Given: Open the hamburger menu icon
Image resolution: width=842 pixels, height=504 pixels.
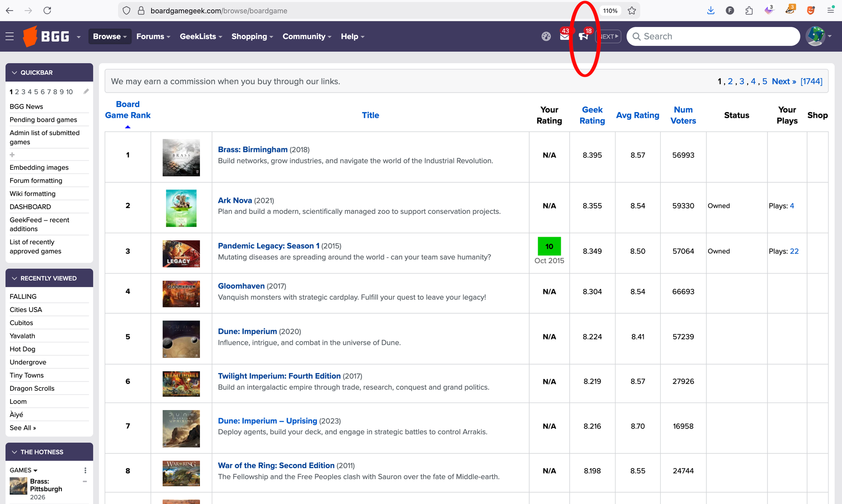Looking at the screenshot, I should click(9, 36).
